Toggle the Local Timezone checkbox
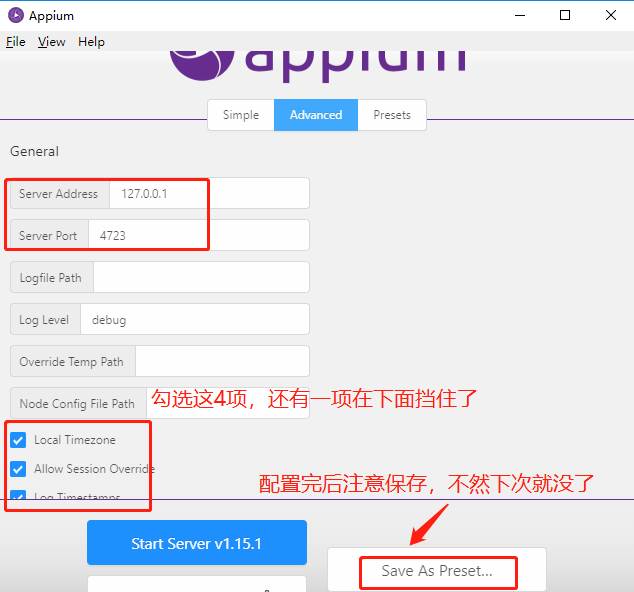The width and height of the screenshot is (634, 592). 18,440
